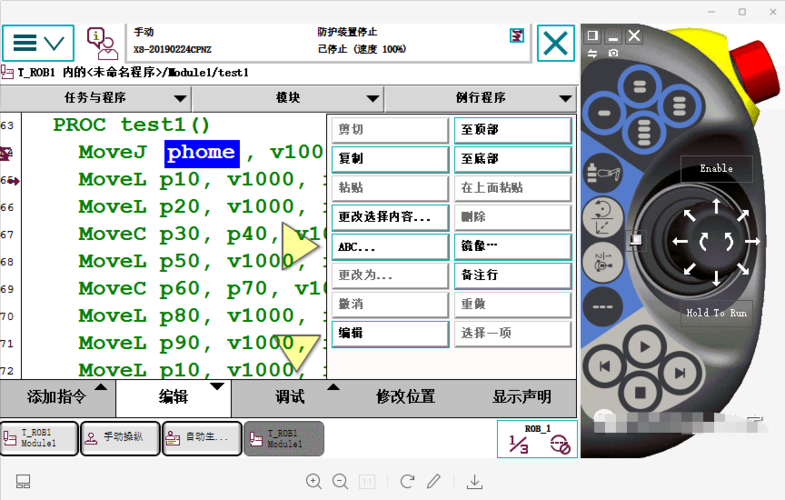Image resolution: width=785 pixels, height=500 pixels.
Task: Expand the 例行程序 dropdown
Action: pos(481,98)
